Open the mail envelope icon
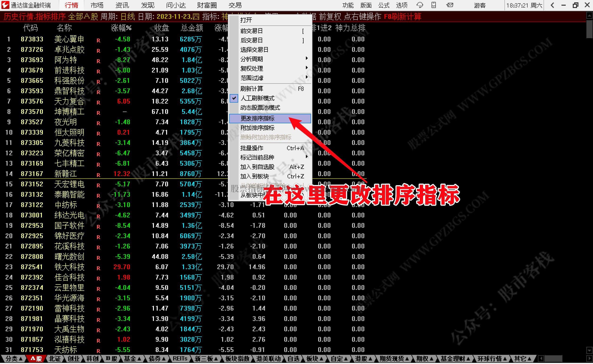593x364 pixels. (x=450, y=5)
